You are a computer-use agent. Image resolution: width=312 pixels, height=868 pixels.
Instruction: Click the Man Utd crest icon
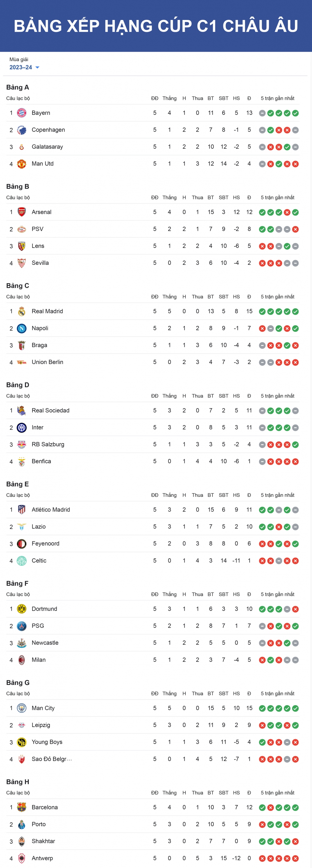click(22, 164)
